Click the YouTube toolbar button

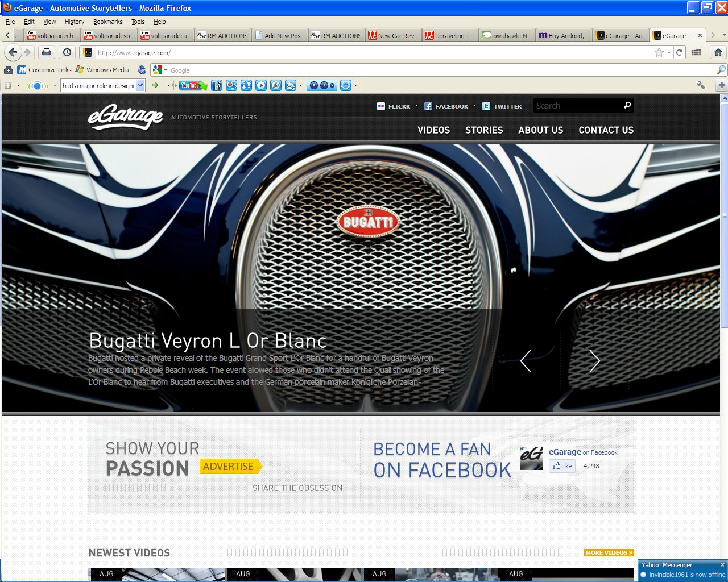point(193,85)
